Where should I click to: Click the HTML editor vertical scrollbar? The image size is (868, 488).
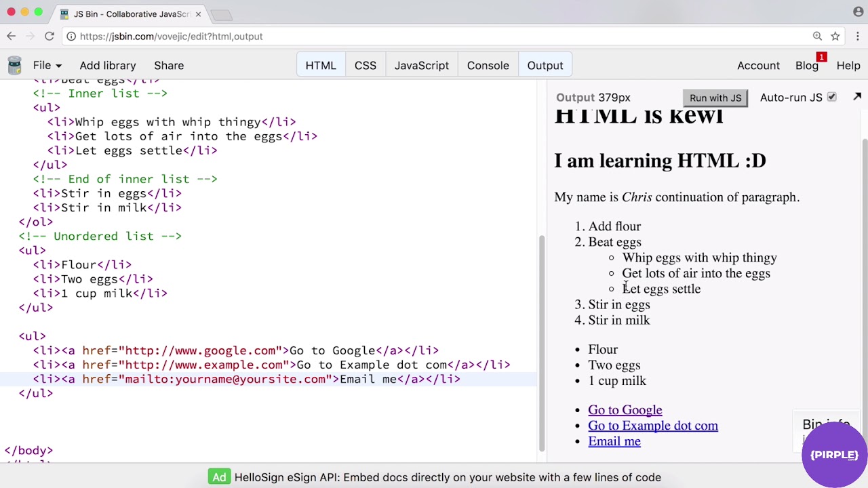pos(541,342)
